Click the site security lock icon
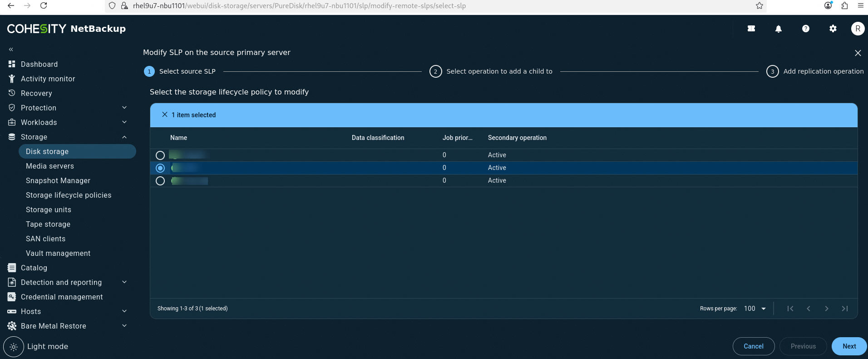 tap(124, 6)
